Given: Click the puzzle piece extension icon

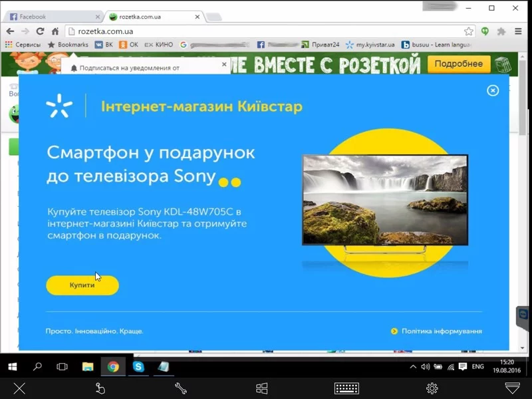Looking at the screenshot, I should click(x=501, y=31).
